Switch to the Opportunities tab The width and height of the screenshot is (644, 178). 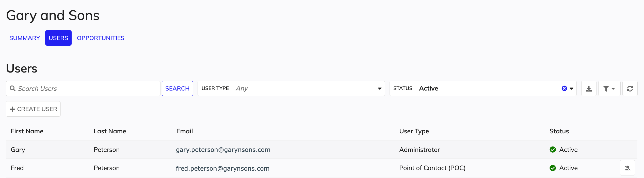pos(101,38)
